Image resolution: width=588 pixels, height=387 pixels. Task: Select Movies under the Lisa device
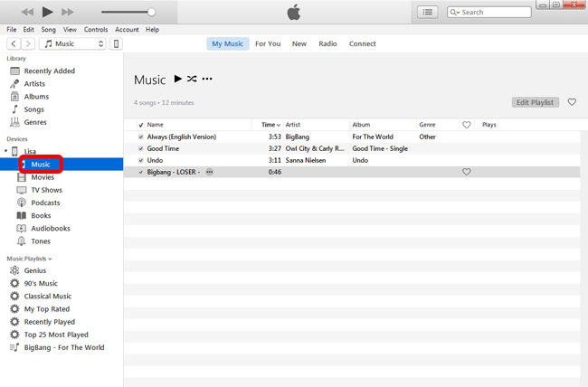(x=43, y=177)
